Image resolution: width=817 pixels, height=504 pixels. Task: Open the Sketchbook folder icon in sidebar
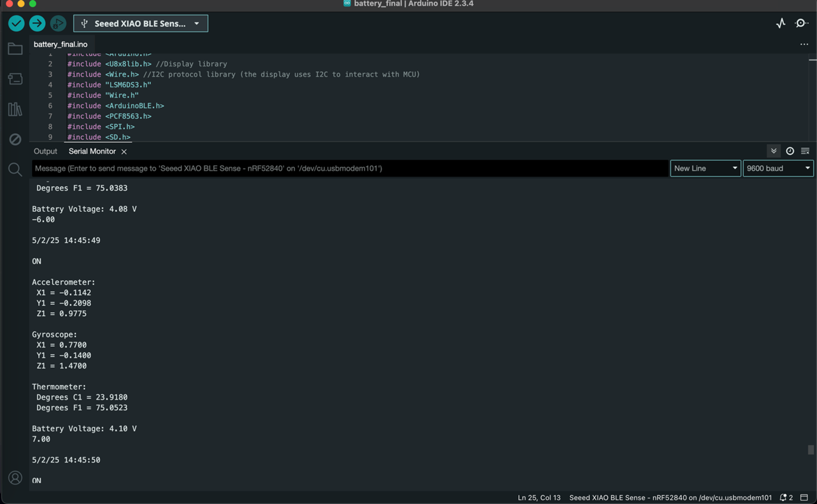click(15, 49)
